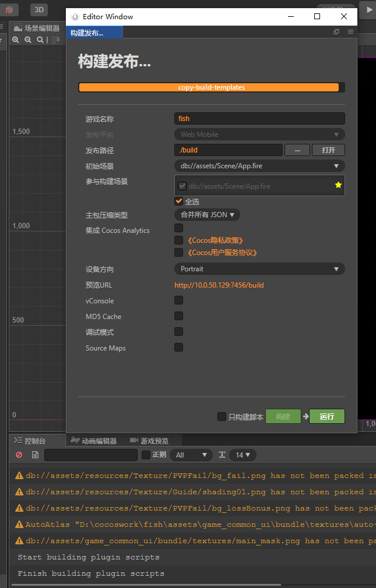Image resolution: width=376 pixels, height=588 pixels.
Task: Click the yellow star beside App.fire
Action: (338, 185)
